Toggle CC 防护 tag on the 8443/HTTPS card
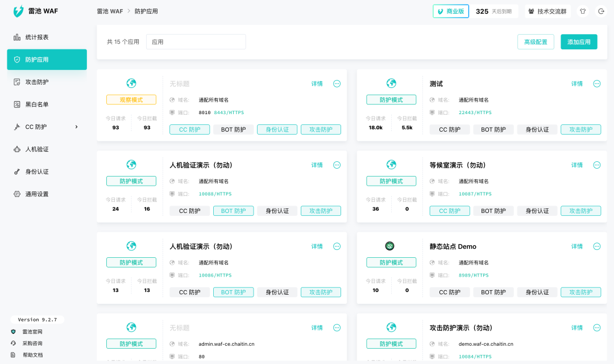 point(189,129)
